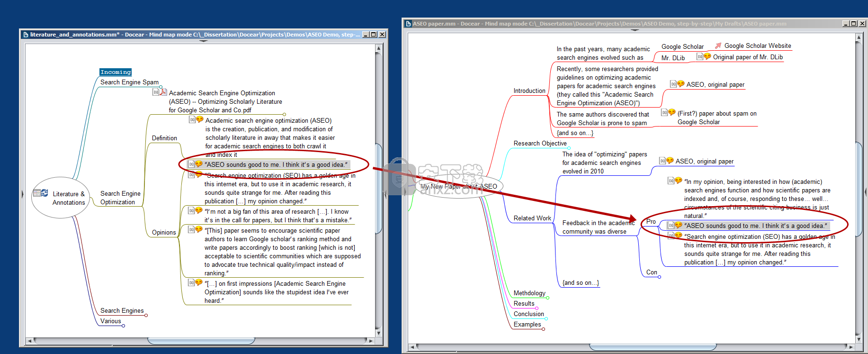Expand the Search Engines node fold circle
Image resolution: width=868 pixels, height=354 pixels.
pos(146,315)
